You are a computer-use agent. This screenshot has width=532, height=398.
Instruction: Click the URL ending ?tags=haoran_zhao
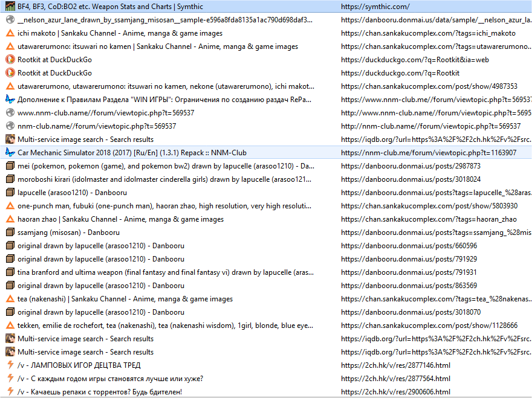[x=429, y=219]
